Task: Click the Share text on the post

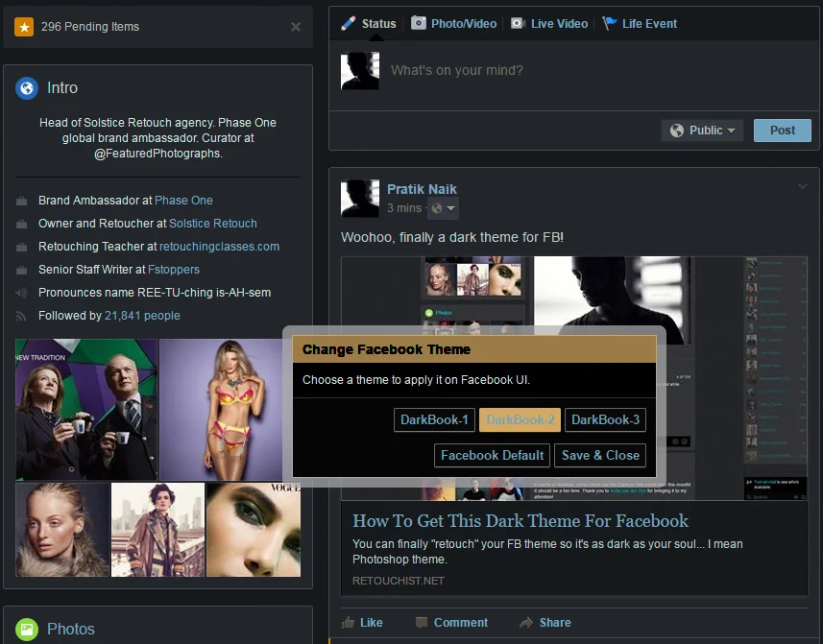Action: [x=555, y=623]
